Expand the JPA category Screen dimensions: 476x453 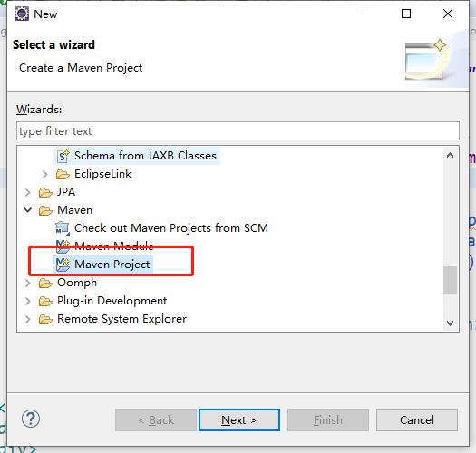28,192
